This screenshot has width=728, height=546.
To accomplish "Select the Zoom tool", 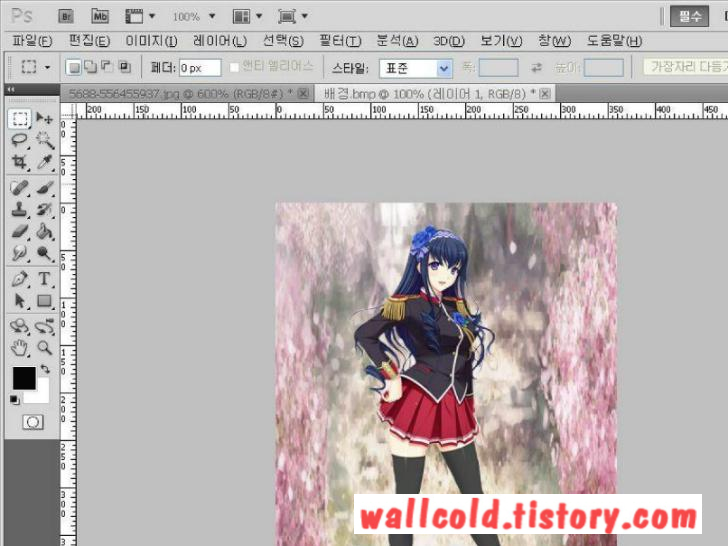I will pos(45,348).
